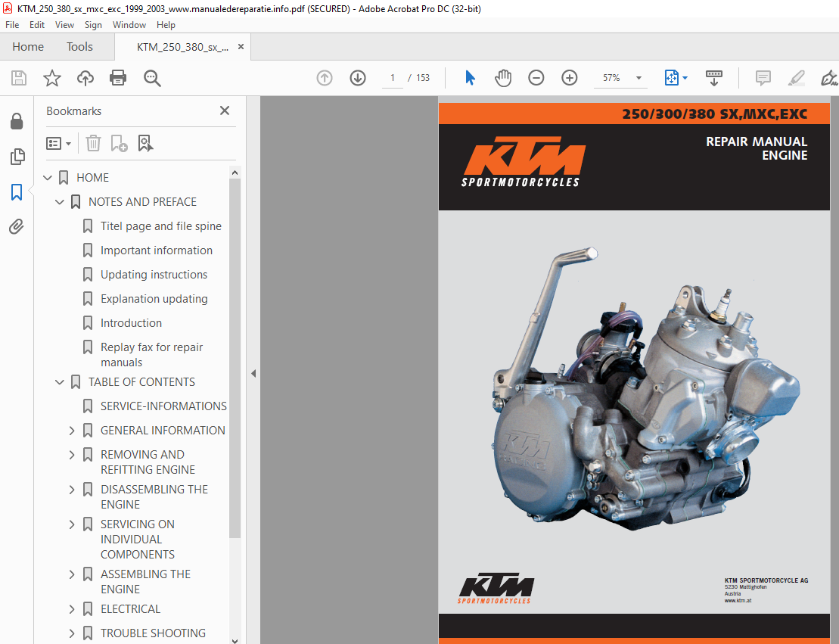Close the Bookmarks panel
This screenshot has height=644, width=839.
pos(225,110)
